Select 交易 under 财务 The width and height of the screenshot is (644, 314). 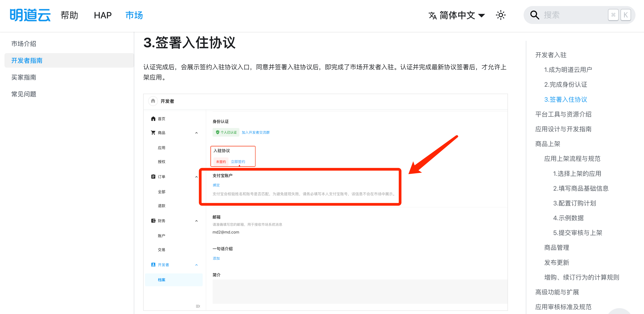click(162, 250)
